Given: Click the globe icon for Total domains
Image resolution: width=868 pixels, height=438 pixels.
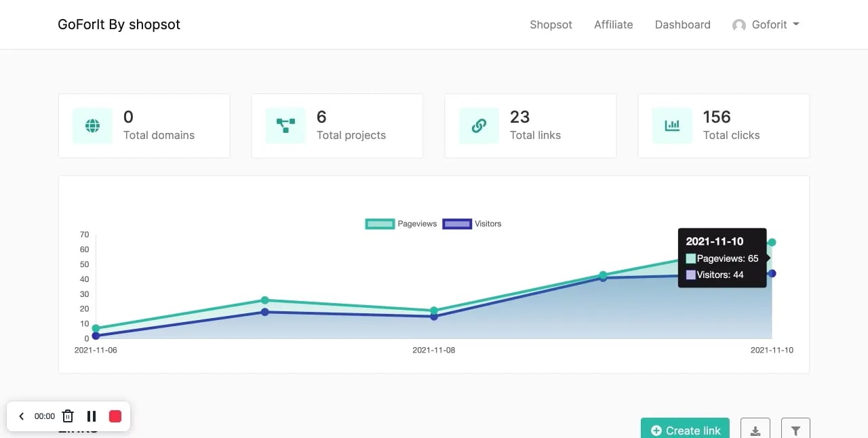Looking at the screenshot, I should pos(93,125).
